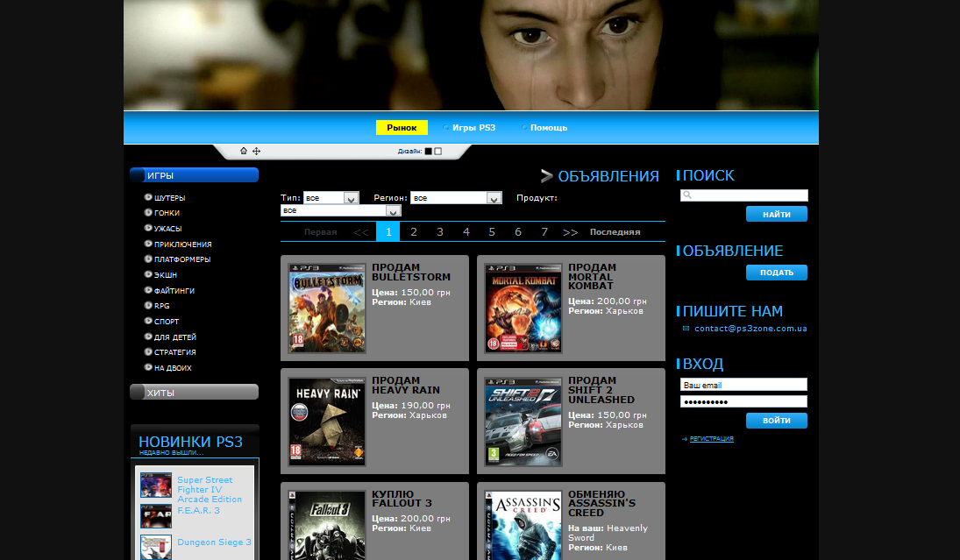
Task: Click the ПОДАТЬ announcement button
Action: click(776, 273)
